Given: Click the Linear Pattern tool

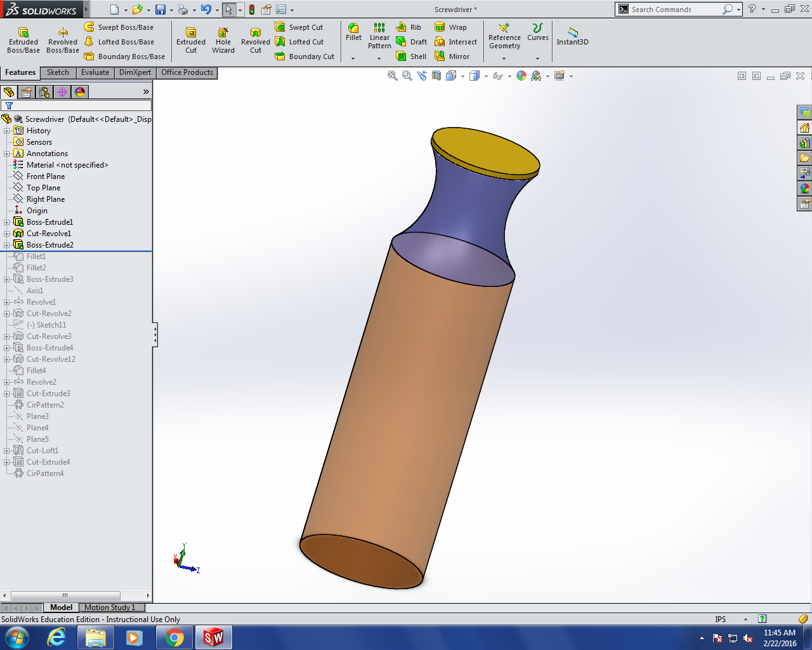Looking at the screenshot, I should point(379,36).
